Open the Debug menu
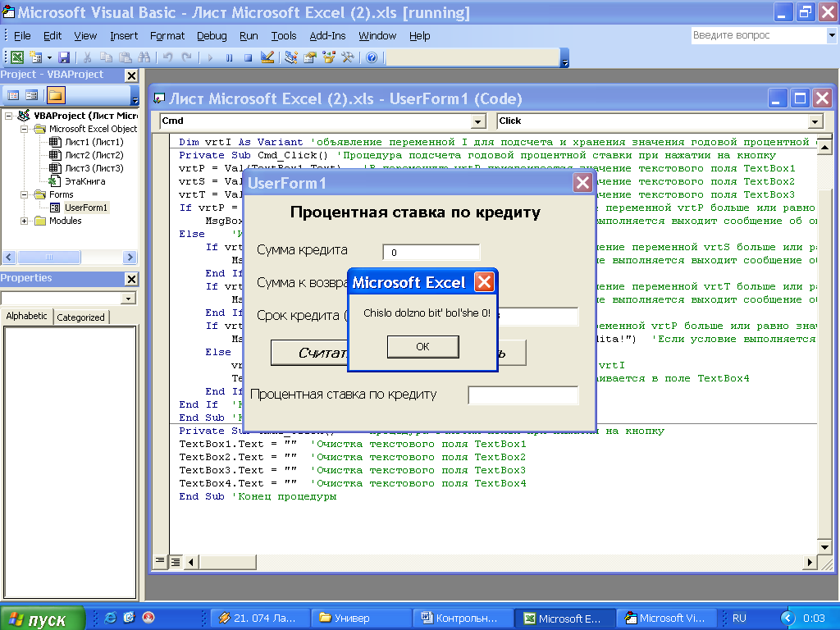Screen dimensions: 840x630 (212, 36)
